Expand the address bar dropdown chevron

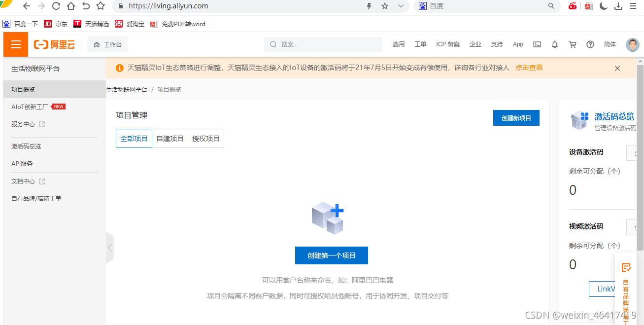pos(401,6)
